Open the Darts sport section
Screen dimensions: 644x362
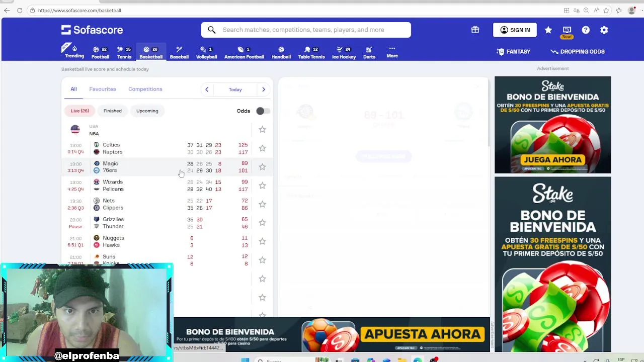(x=369, y=52)
